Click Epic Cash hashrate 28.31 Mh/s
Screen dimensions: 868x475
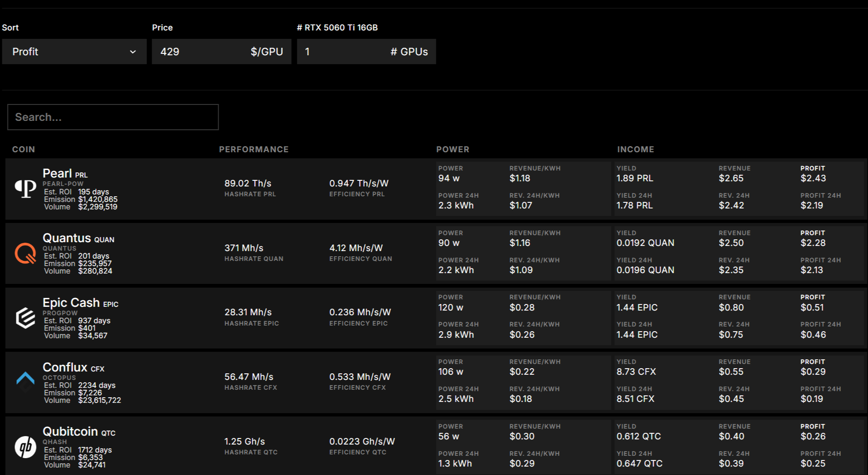(248, 312)
